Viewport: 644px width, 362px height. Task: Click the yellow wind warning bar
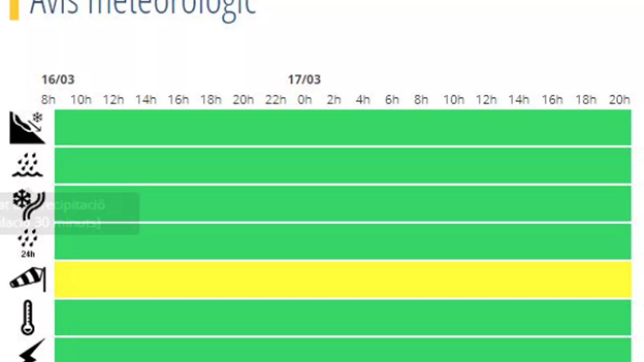[x=343, y=279]
